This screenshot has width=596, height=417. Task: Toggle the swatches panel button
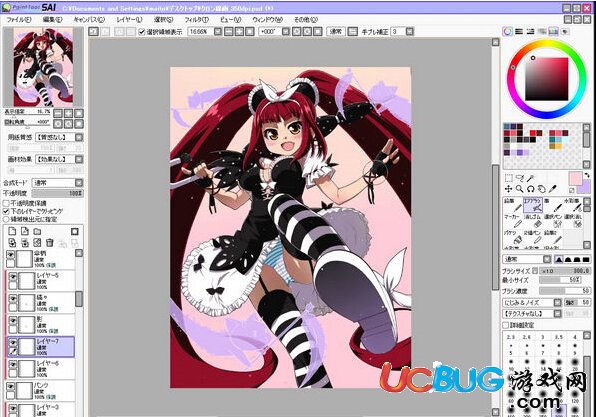pyautogui.click(x=553, y=32)
